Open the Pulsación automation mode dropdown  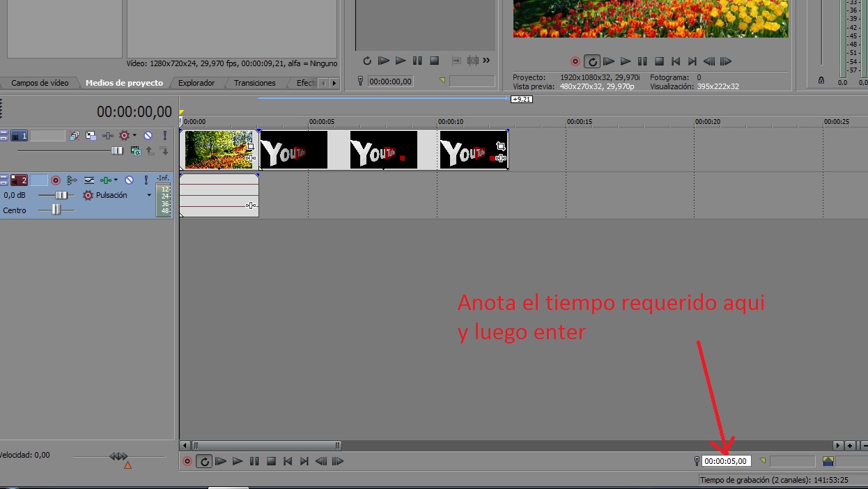(x=149, y=195)
